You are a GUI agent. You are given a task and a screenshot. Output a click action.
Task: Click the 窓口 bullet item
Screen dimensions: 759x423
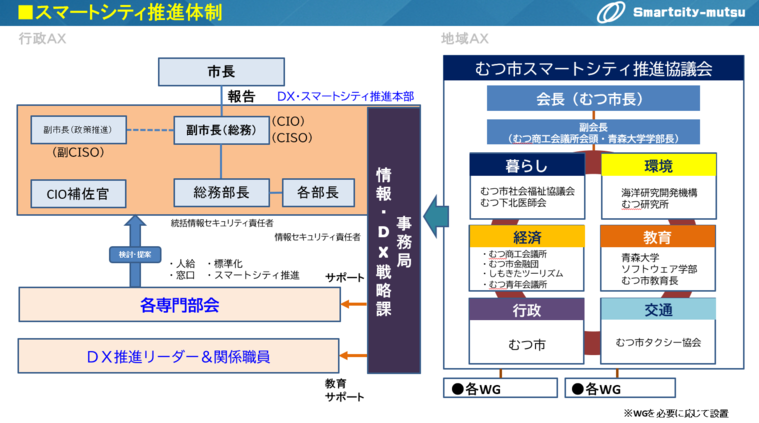click(x=182, y=275)
